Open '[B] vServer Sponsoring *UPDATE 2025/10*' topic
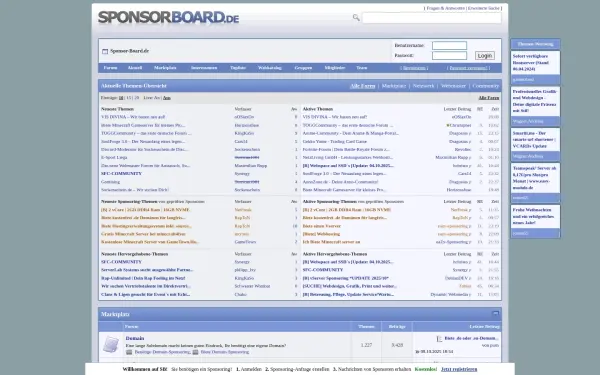 coord(346,278)
